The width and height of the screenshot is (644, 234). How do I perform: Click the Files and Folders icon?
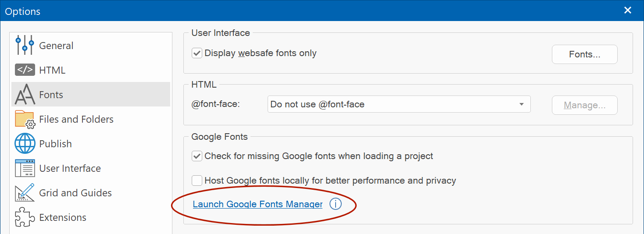pyautogui.click(x=25, y=119)
